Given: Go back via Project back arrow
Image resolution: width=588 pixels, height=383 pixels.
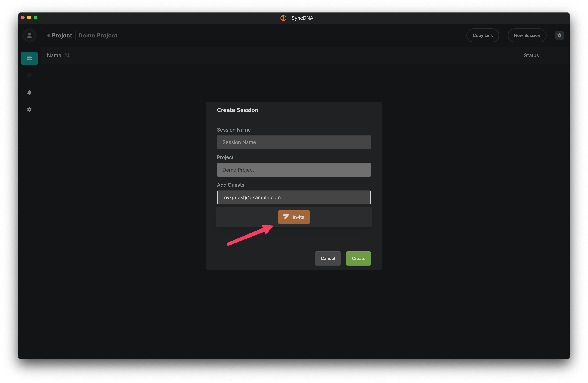Looking at the screenshot, I should [48, 35].
